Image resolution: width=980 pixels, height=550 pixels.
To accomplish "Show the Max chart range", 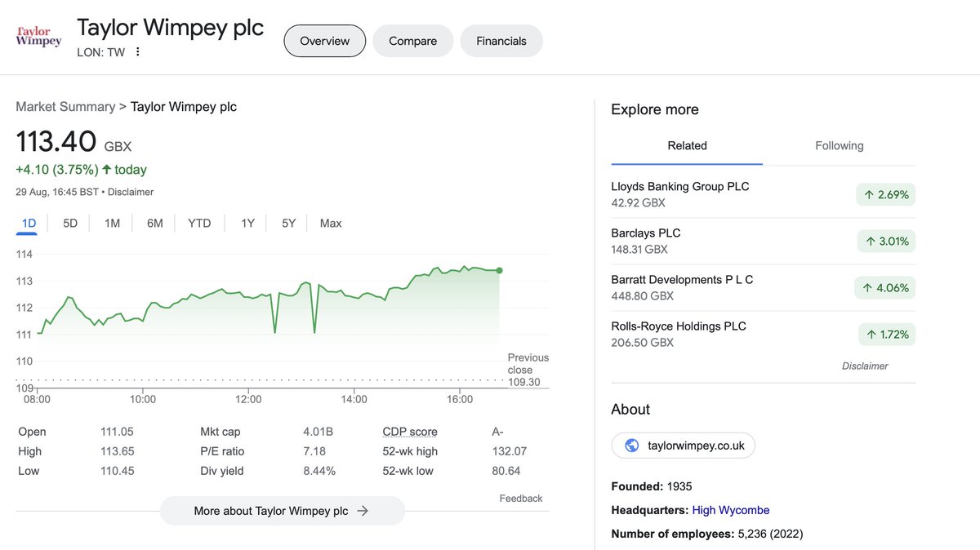I will coord(331,223).
